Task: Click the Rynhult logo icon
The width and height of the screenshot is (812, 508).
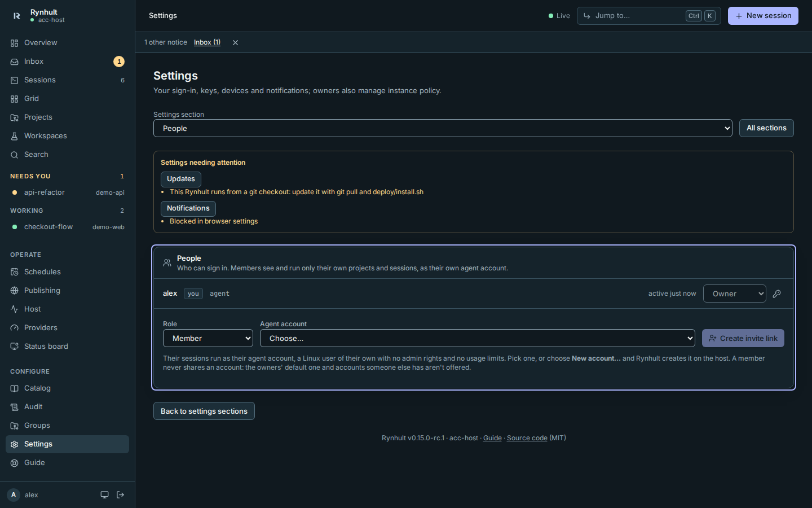Action: coord(16,16)
